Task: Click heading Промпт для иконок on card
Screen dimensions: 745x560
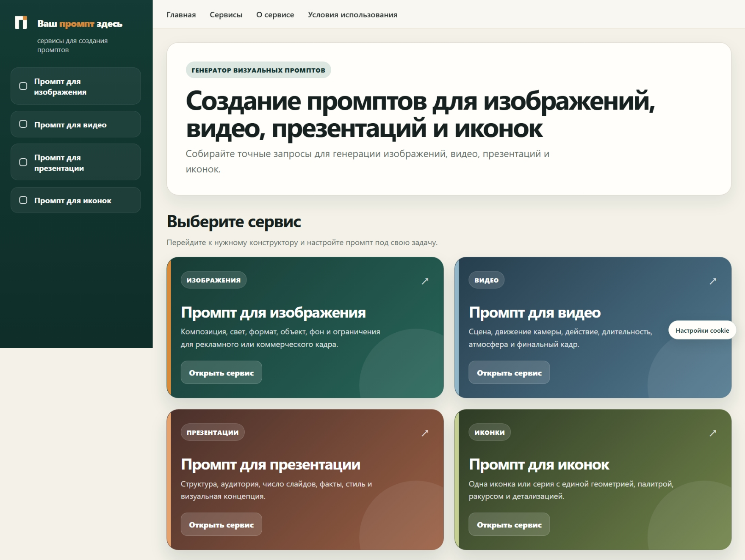Action: [539, 464]
